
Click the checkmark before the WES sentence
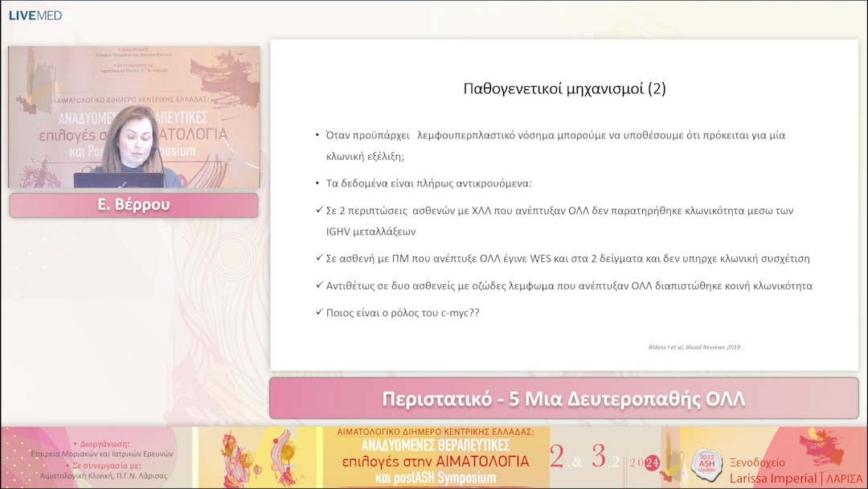pyautogui.click(x=319, y=259)
